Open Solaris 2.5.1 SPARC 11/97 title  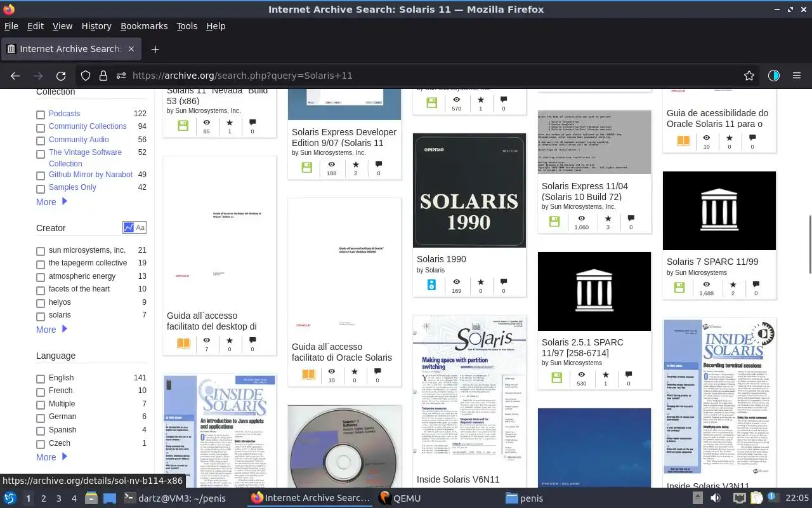pyautogui.click(x=582, y=347)
